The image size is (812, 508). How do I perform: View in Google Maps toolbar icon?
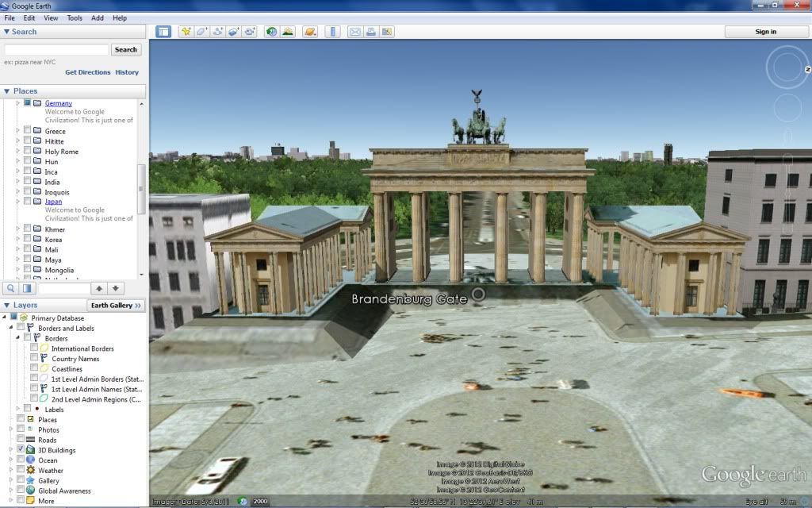point(387,32)
